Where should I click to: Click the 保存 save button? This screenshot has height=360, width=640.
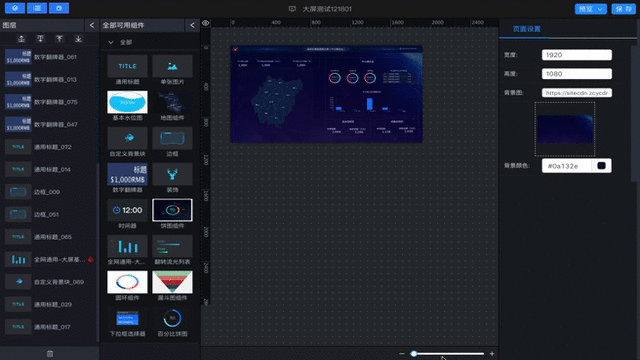623,9
